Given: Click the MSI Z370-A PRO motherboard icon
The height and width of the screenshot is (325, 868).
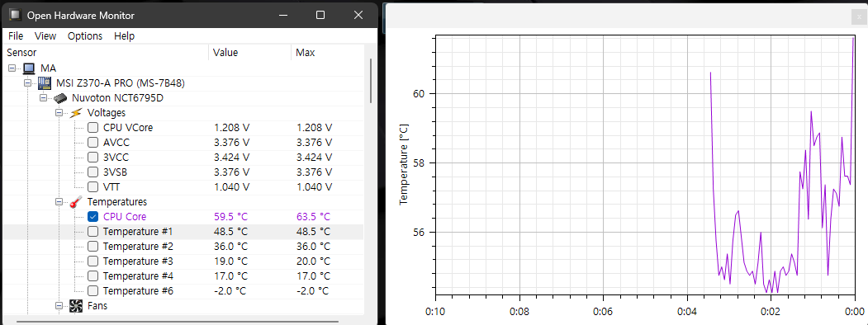Looking at the screenshot, I should tap(45, 83).
